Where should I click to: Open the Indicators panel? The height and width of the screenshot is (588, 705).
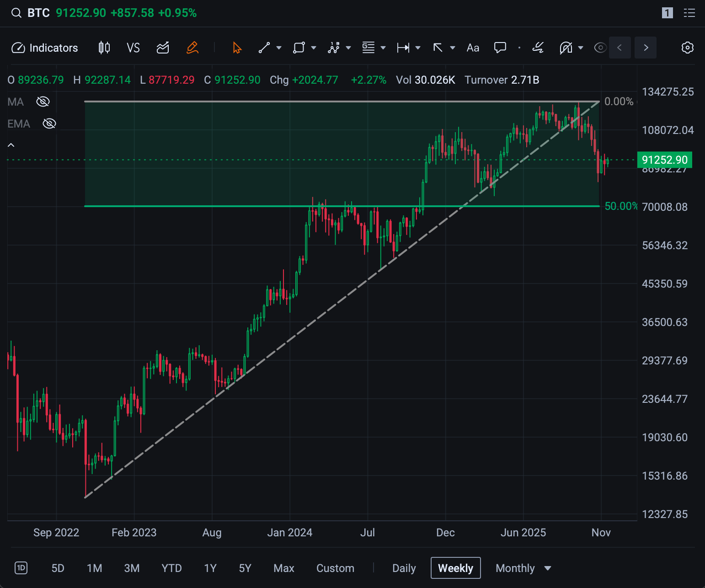pos(45,48)
